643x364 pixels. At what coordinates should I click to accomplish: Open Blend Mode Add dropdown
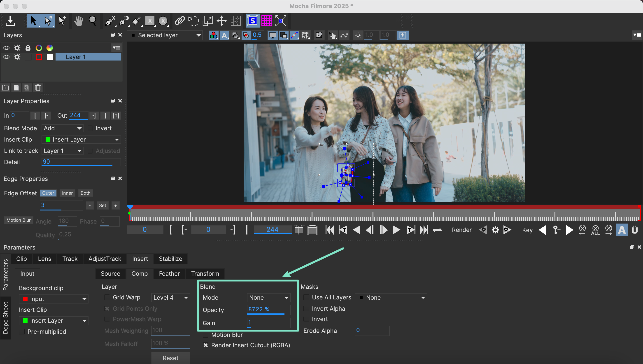tap(62, 128)
